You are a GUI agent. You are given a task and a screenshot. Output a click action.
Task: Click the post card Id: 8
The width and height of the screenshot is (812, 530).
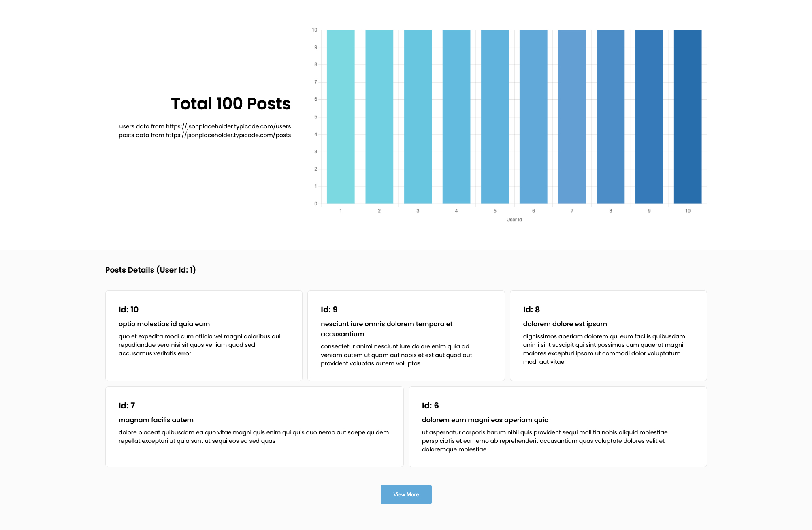608,336
